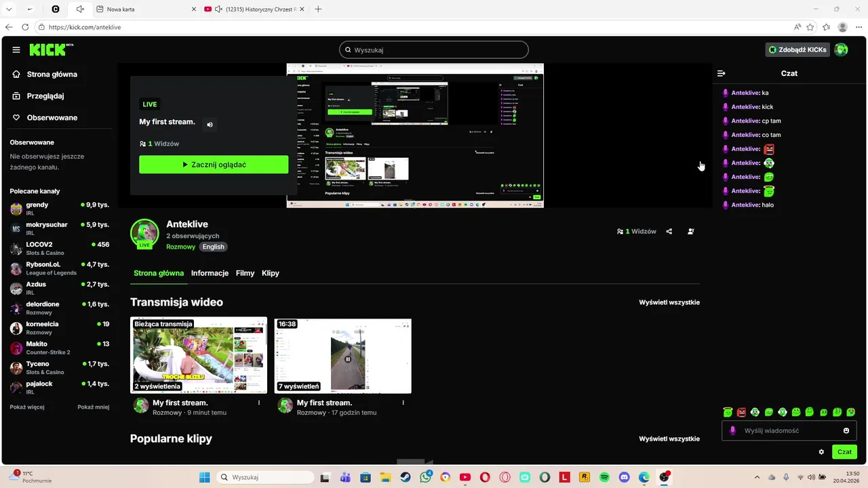Click Wyświetl wszystkie for Transmisja wideo
This screenshot has height=488, width=868.
pos(669,302)
